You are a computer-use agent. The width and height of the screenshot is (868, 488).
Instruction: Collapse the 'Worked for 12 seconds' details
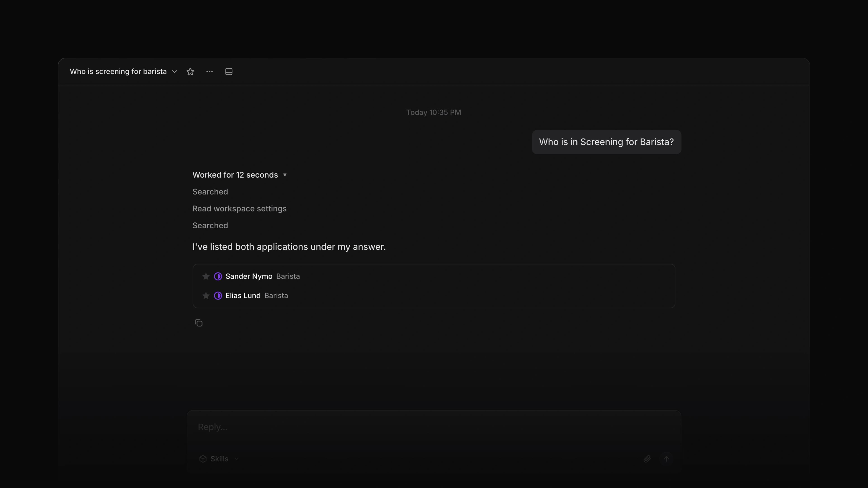240,175
